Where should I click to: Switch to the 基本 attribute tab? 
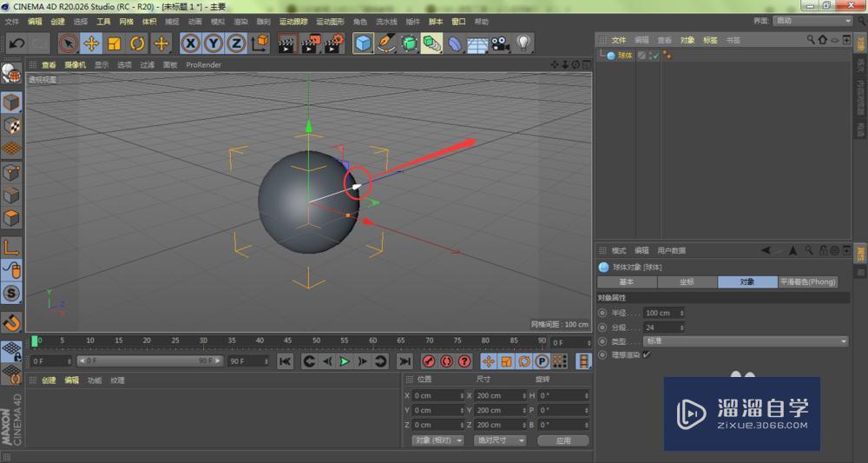coord(627,282)
